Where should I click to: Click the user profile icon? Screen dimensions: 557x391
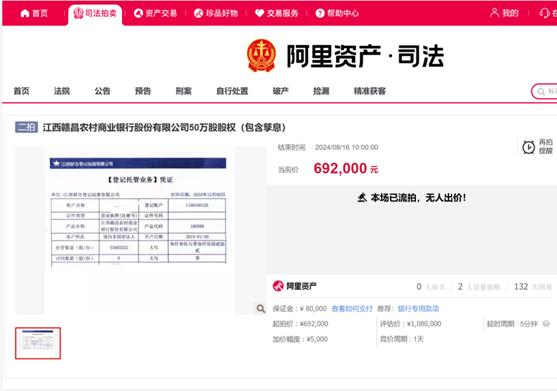click(x=494, y=13)
